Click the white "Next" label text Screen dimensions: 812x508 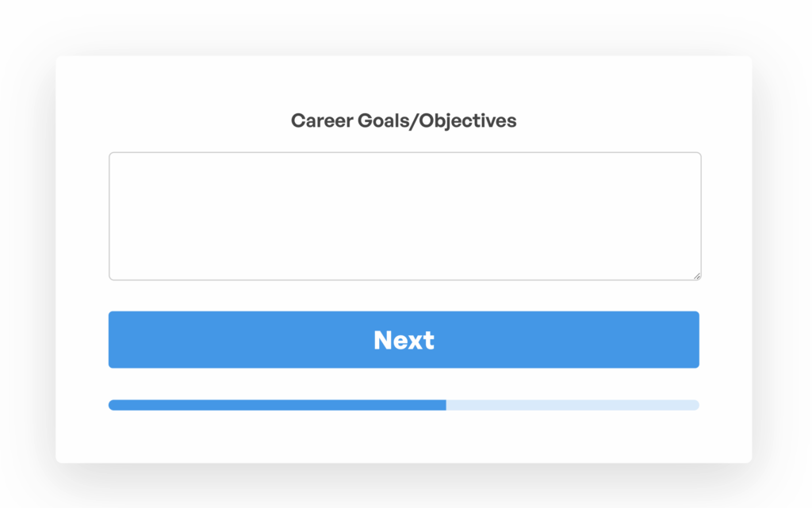click(x=404, y=340)
